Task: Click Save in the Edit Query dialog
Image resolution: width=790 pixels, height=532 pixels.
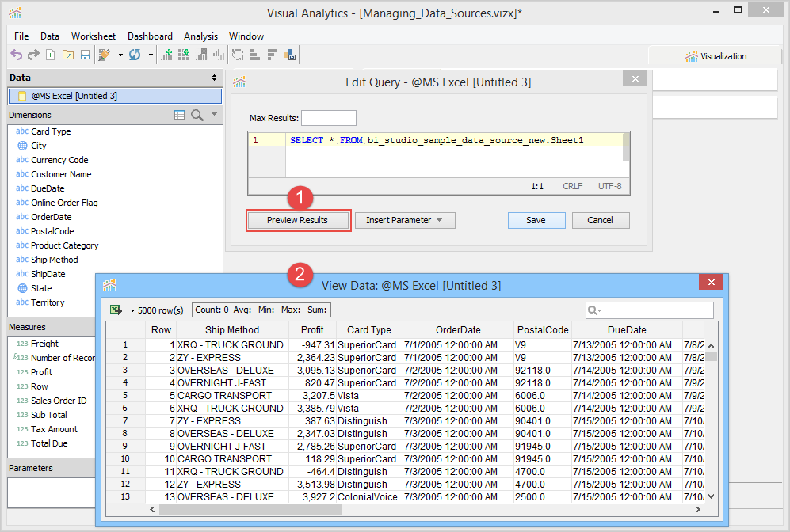Action: (536, 220)
